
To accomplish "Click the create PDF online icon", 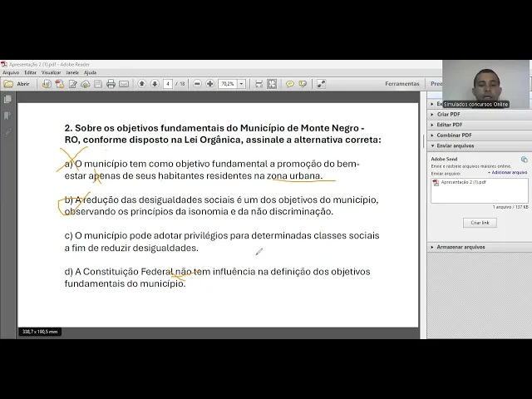I will pos(60,84).
